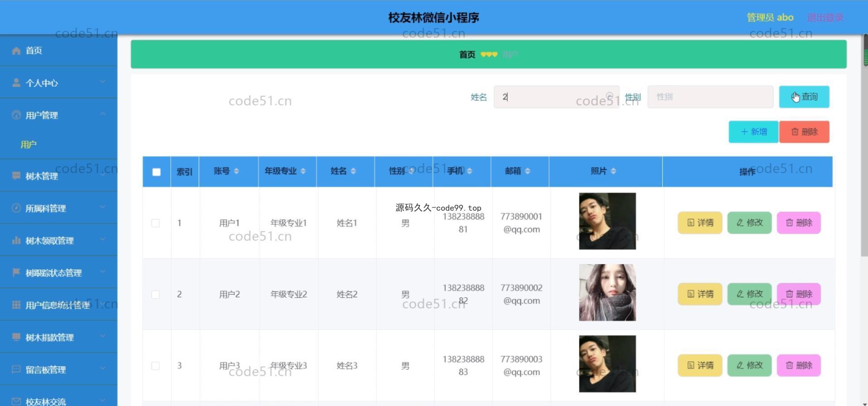
Task: Open the 首页 sidebar menu item
Action: pyautogui.click(x=58, y=50)
